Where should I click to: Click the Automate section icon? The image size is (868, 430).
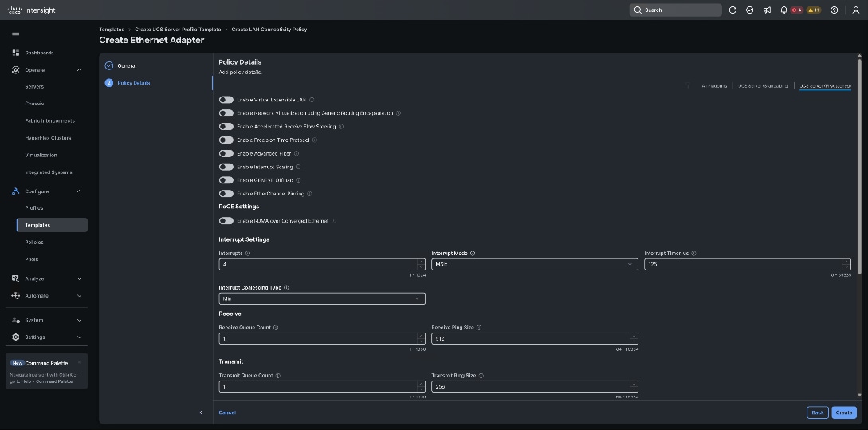15,295
